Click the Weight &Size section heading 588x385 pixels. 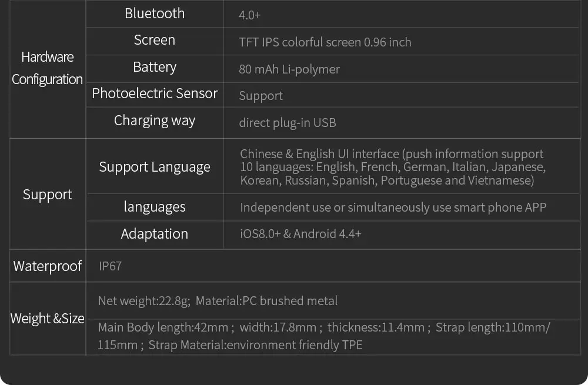coord(48,319)
